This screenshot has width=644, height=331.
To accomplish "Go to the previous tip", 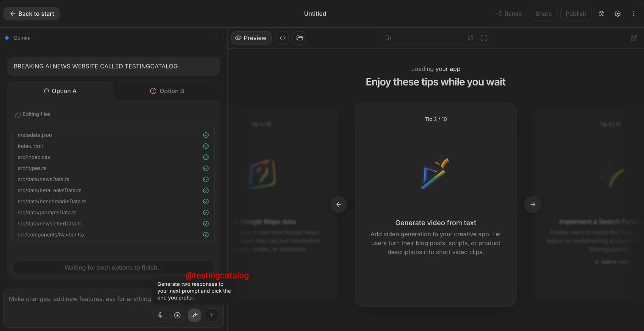I will click(x=339, y=205).
